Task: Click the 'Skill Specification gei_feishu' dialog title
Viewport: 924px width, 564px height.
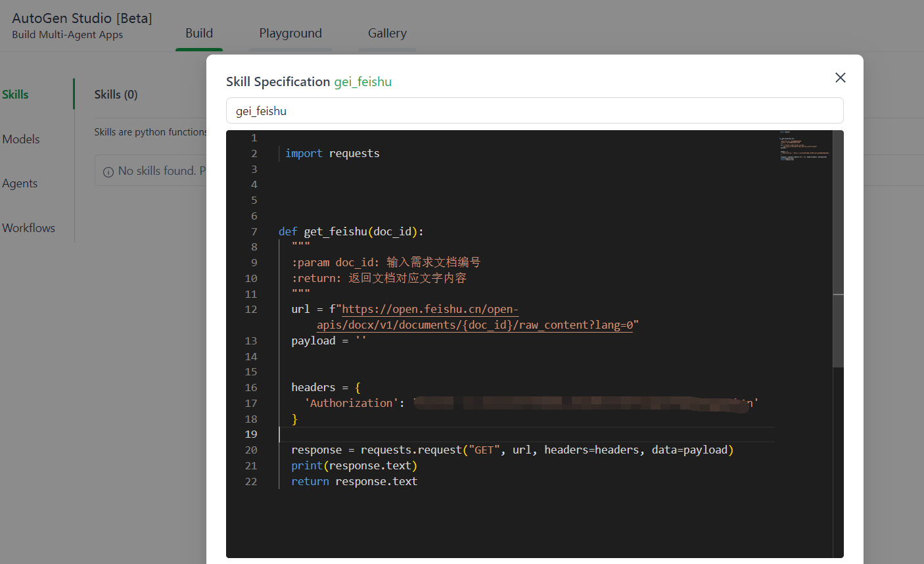Action: [x=309, y=82]
